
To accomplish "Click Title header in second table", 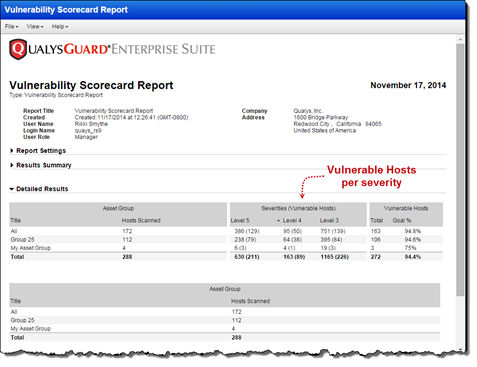I will [x=16, y=301].
